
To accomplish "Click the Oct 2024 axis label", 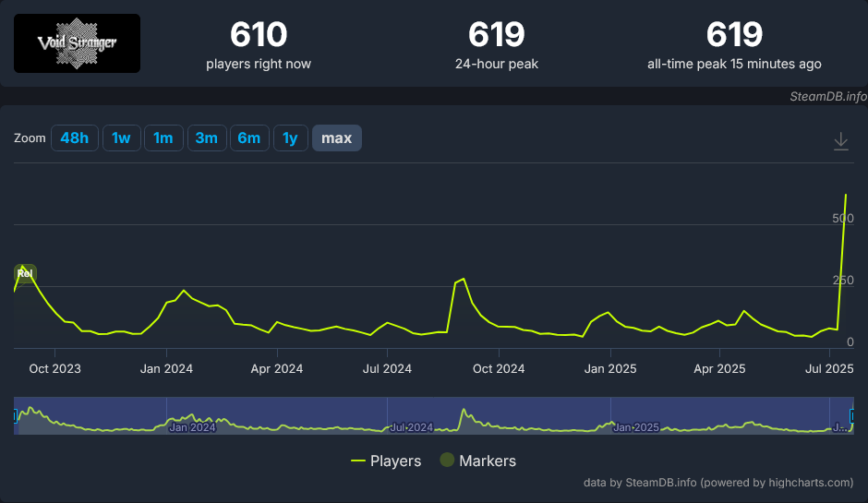I will pos(499,368).
